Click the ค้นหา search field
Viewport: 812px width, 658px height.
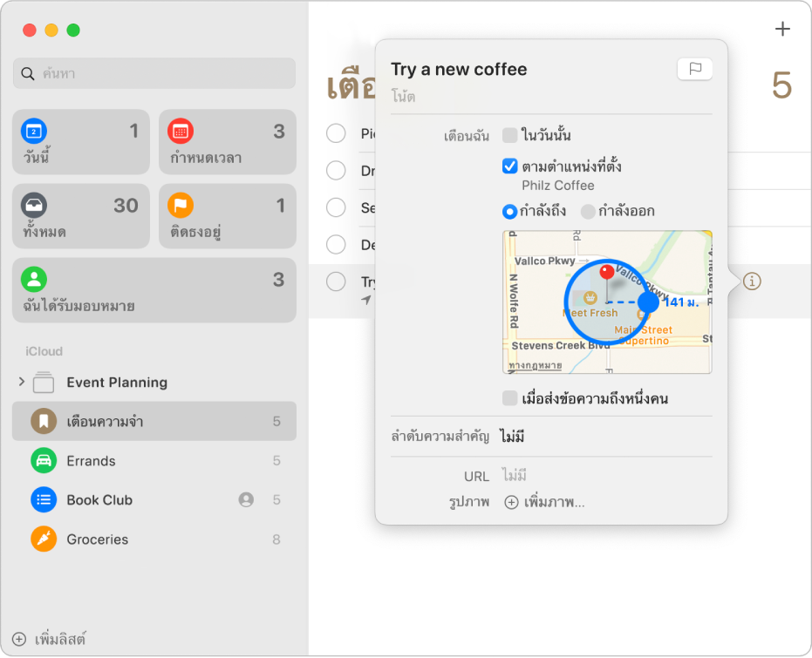click(154, 73)
